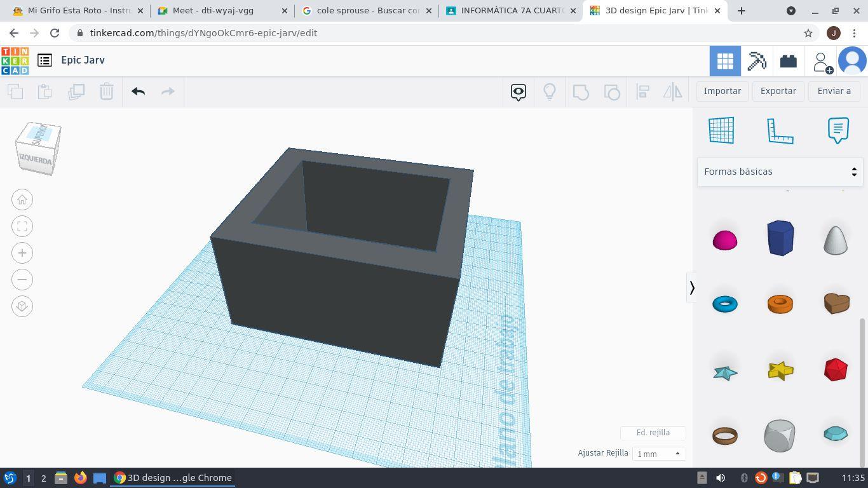The height and width of the screenshot is (488, 868).
Task: Click the view cube
Action: (x=38, y=149)
